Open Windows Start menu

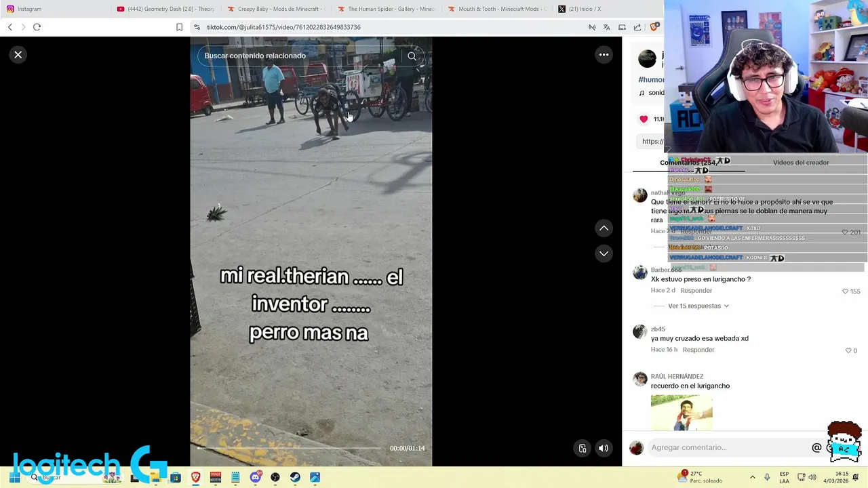(14, 477)
